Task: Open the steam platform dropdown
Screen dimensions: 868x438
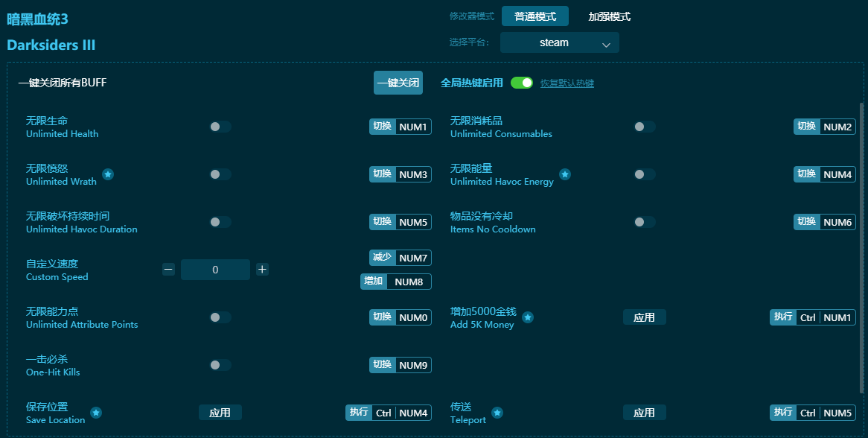Action: [x=559, y=43]
